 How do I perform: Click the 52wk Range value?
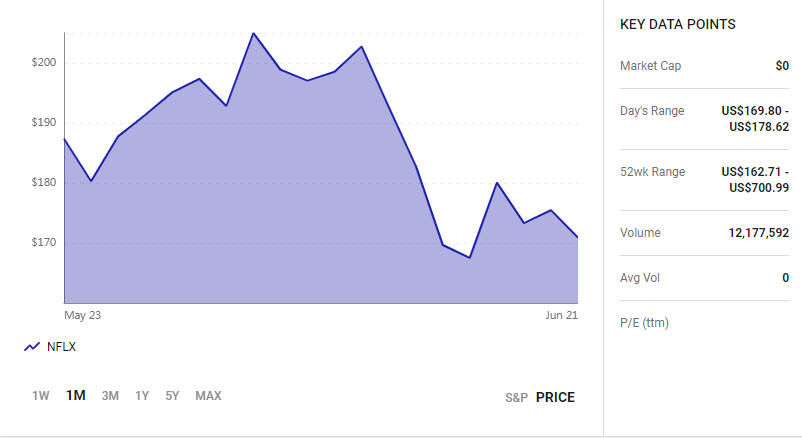coord(755,180)
